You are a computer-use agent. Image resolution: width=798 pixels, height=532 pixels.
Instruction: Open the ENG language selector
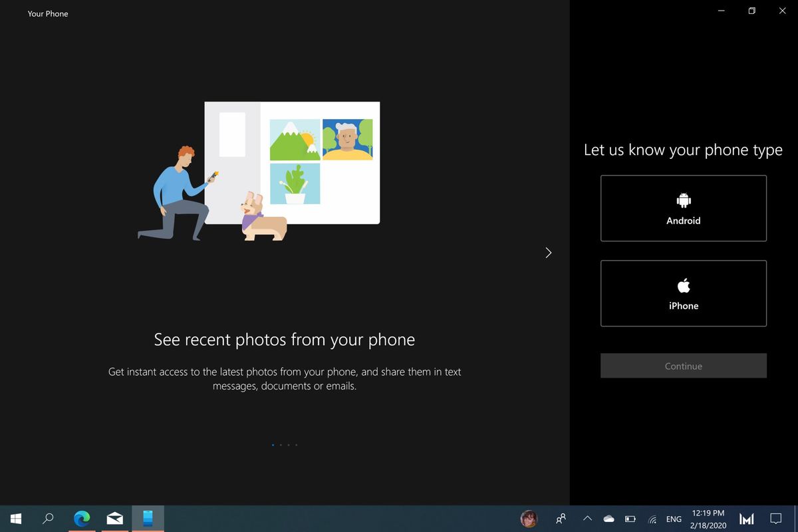click(673, 518)
